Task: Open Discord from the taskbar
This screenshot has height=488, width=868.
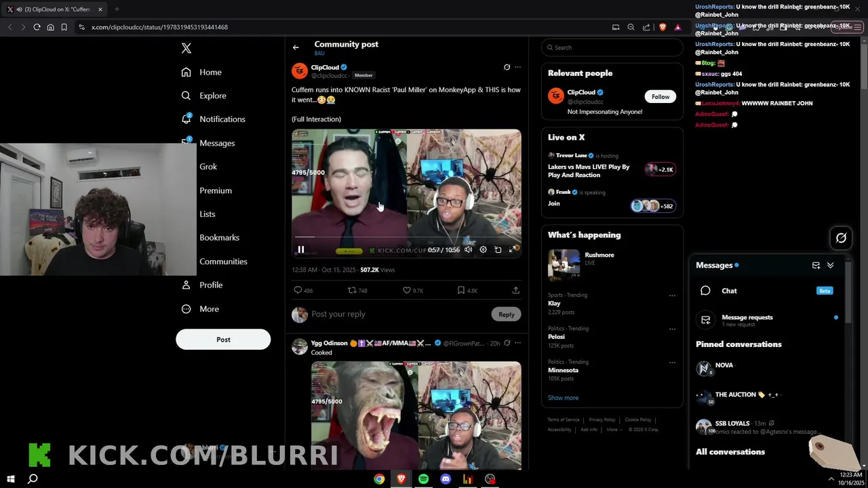Action: click(446, 479)
